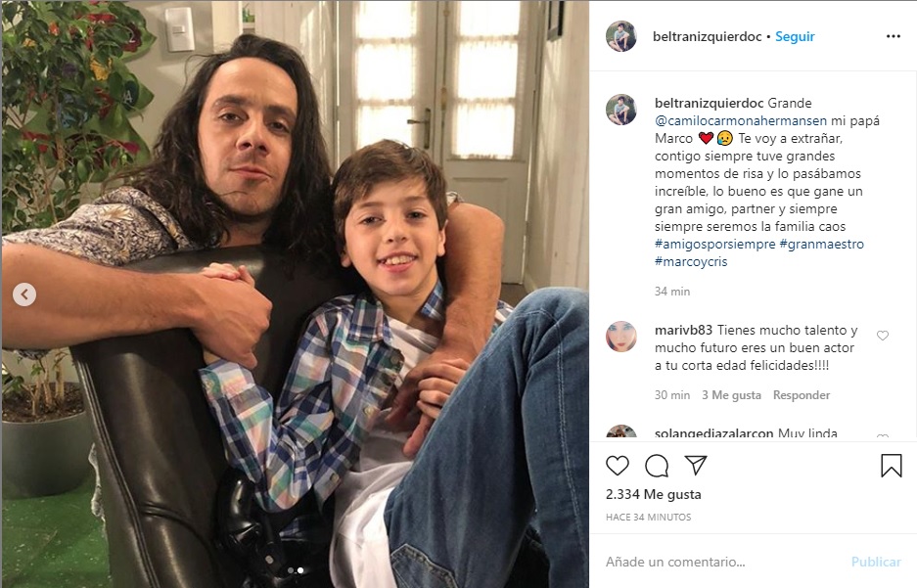
Task: Follow beltranizquierdoc with Seguir
Action: point(795,36)
